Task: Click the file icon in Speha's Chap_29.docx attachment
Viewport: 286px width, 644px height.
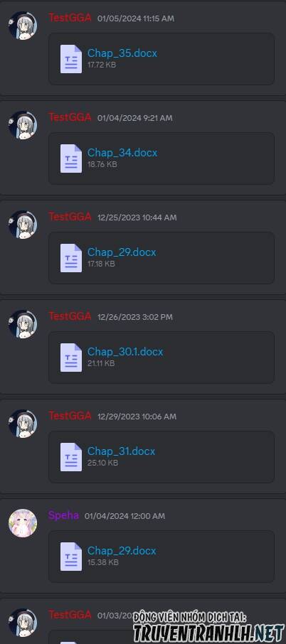Action: (x=71, y=557)
